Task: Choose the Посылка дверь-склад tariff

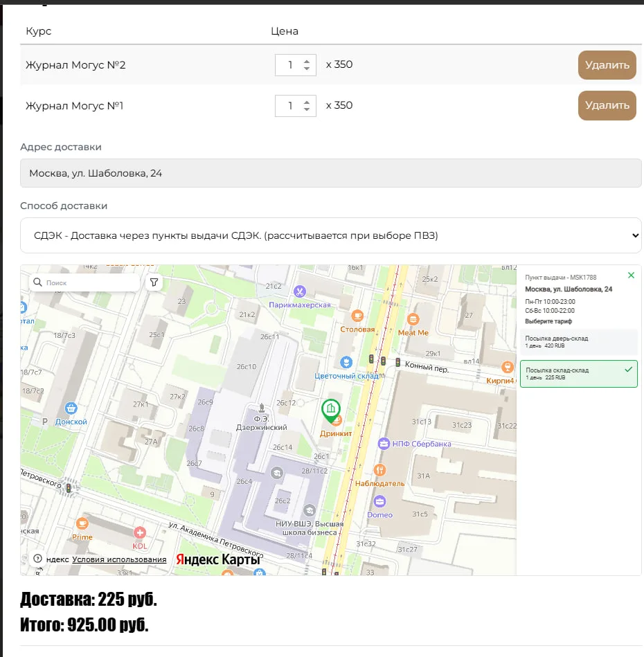Action: 579,342
